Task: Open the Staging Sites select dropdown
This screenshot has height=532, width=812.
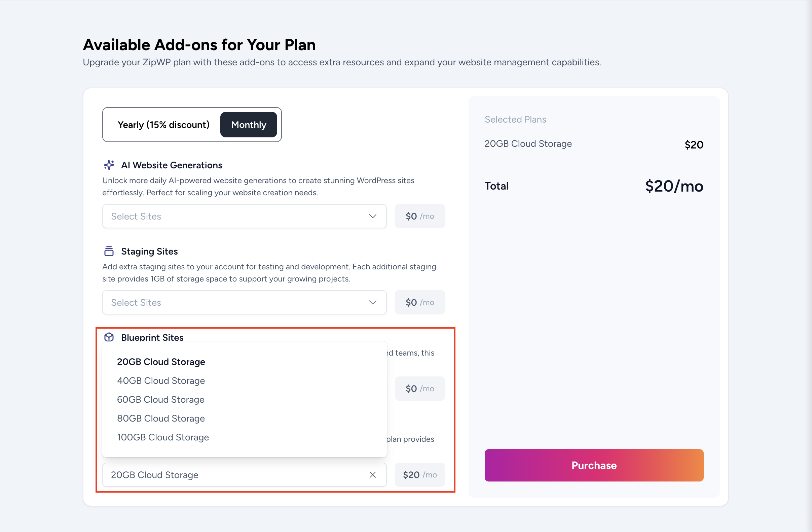Action: point(244,302)
